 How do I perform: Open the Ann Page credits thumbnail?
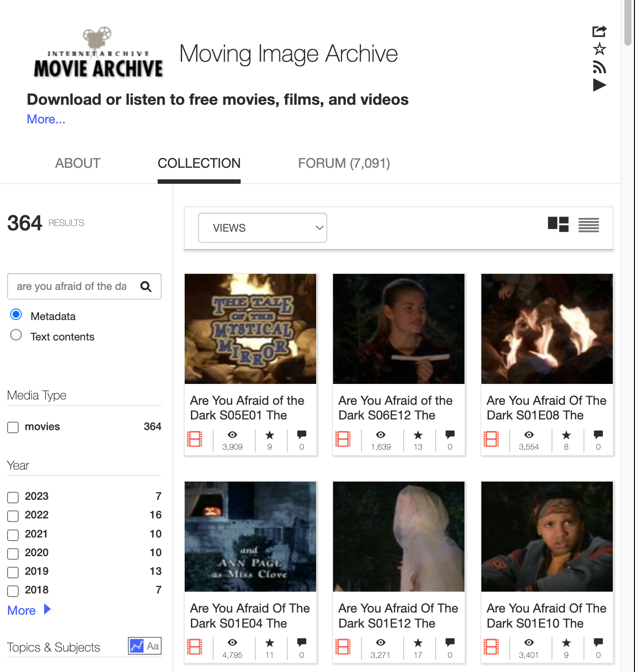tap(250, 537)
